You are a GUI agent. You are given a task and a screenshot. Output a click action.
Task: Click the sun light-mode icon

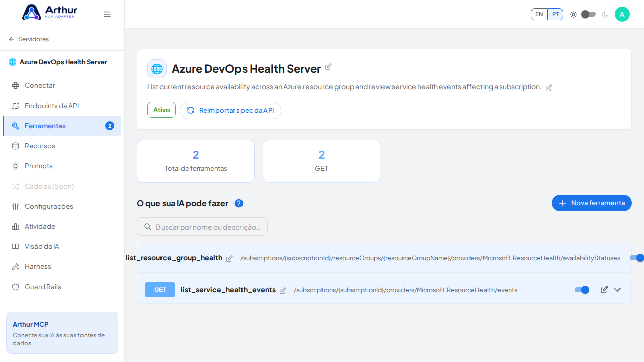coord(573,14)
